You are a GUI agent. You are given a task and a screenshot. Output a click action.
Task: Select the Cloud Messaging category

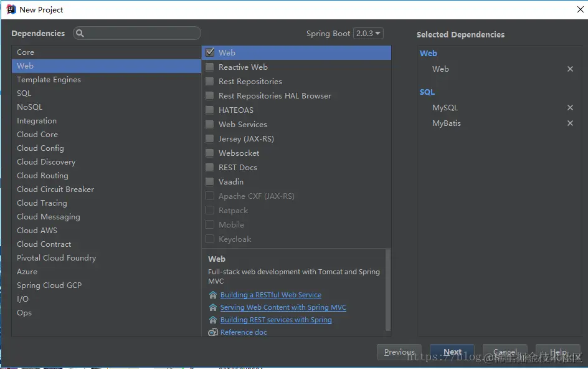click(x=107, y=216)
